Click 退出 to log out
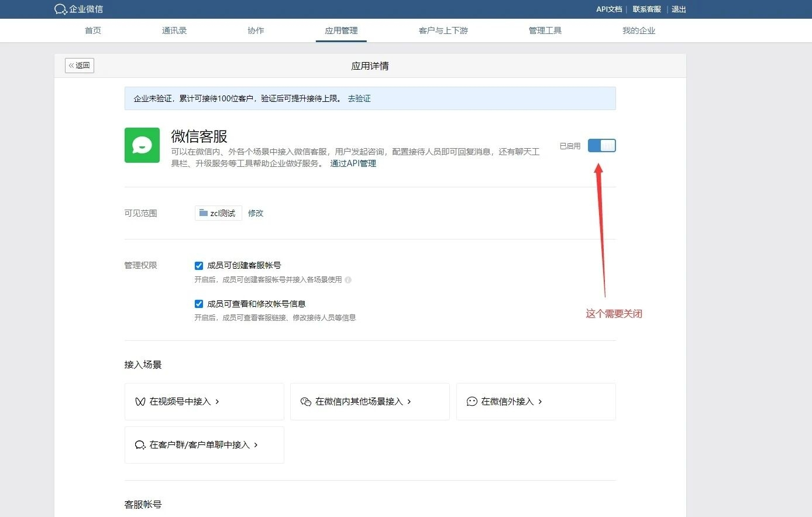This screenshot has width=812, height=517. click(x=679, y=9)
